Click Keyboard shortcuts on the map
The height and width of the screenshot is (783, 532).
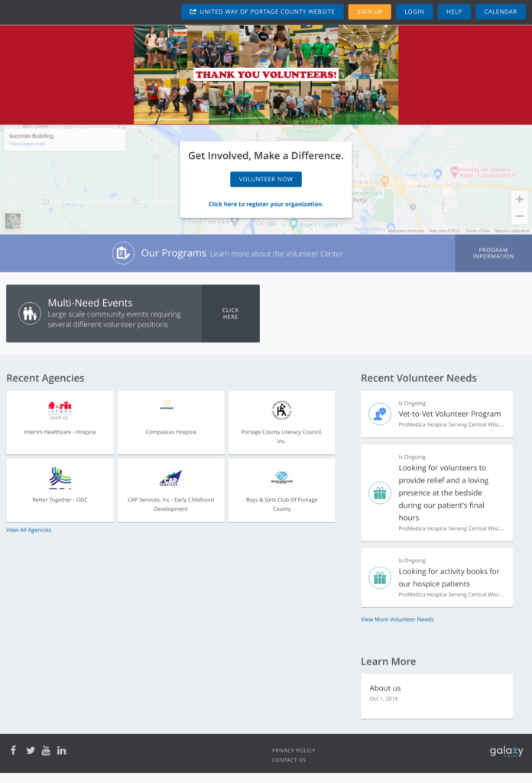click(x=406, y=231)
